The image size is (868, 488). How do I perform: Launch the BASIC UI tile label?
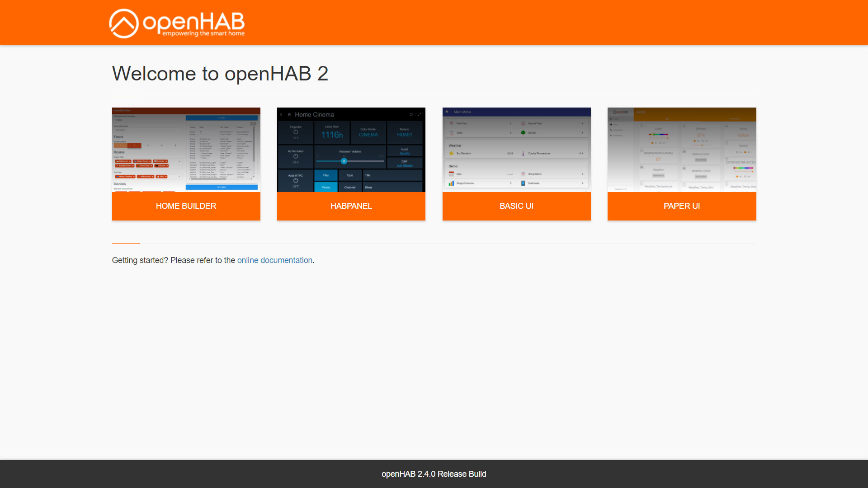[516, 206]
